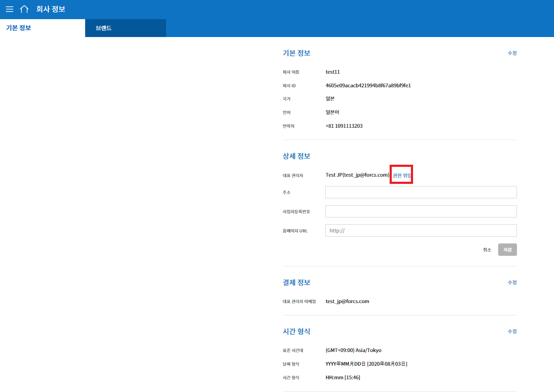Viewport: 554px width, 392px height.
Task: Click the 결제 정보 section heading
Action: coord(296,283)
